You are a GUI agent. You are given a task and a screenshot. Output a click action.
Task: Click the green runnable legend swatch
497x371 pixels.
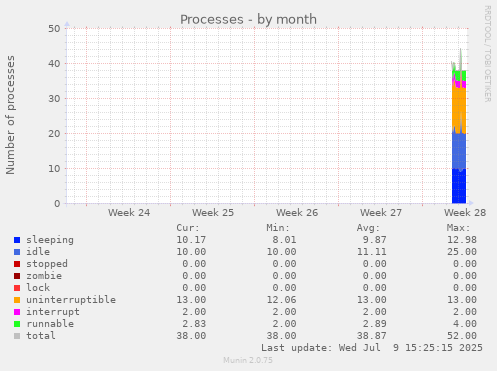click(x=17, y=324)
